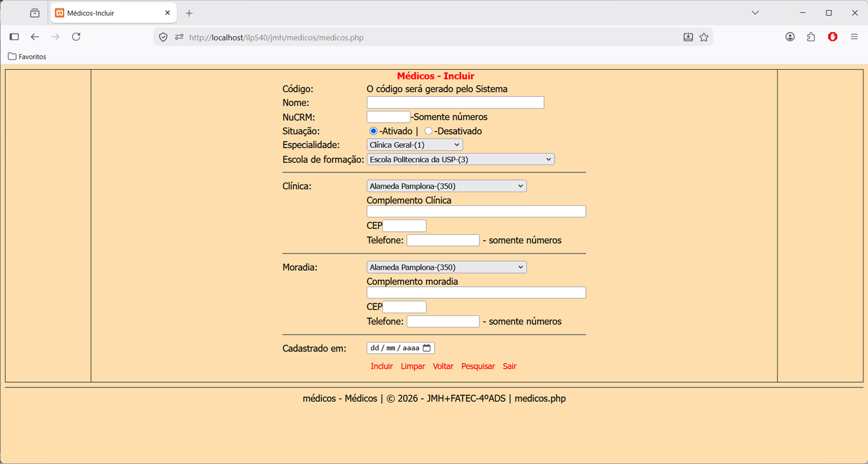The image size is (868, 464).
Task: Open new tab with plus icon
Action: click(189, 13)
